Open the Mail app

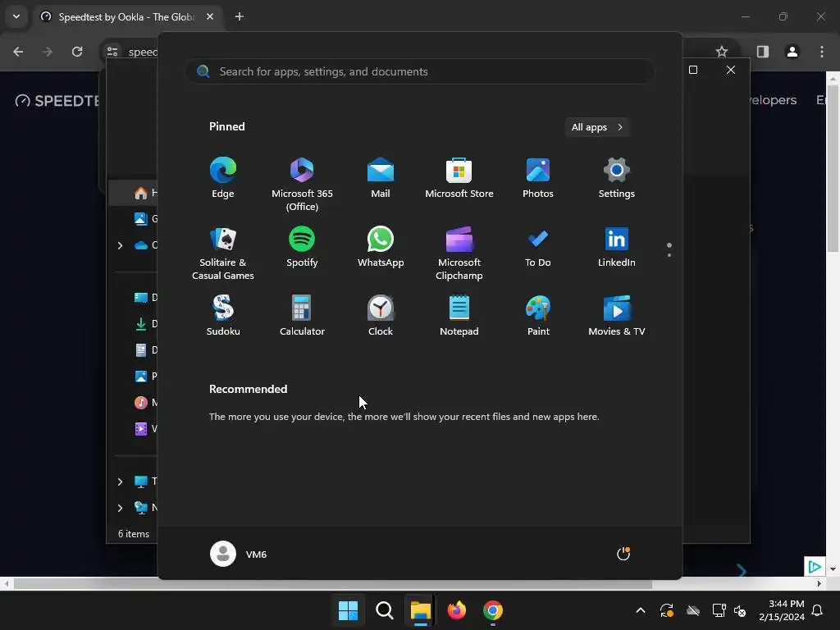pyautogui.click(x=381, y=178)
